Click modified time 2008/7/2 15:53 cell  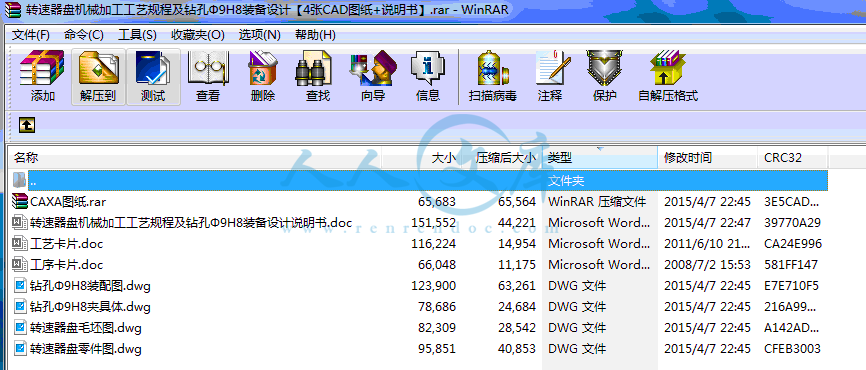[707, 265]
